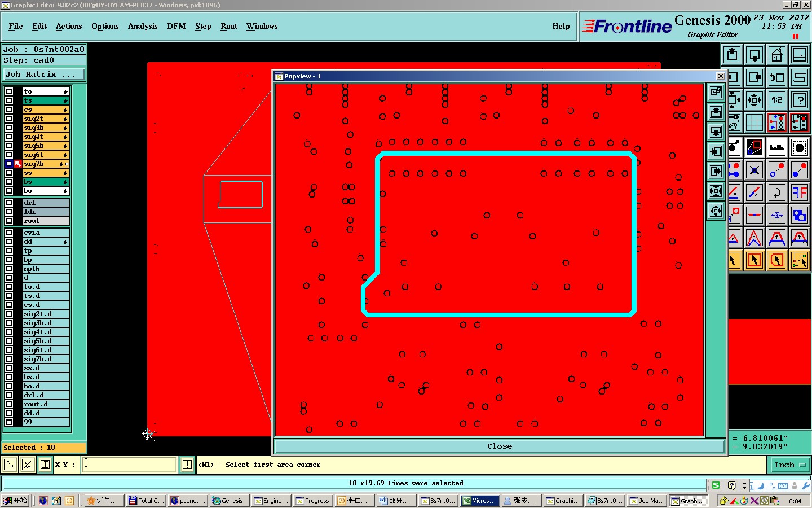Toggle the 'ss' layer checkbox
Screen dimensions: 812x508
coord(9,173)
